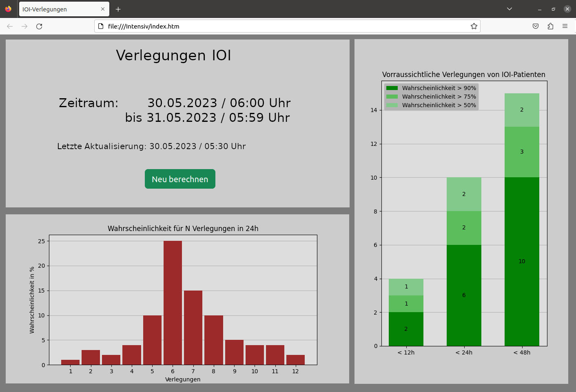Click the < 12h axis label
Screen dimensions: 576x392
pyautogui.click(x=406, y=352)
